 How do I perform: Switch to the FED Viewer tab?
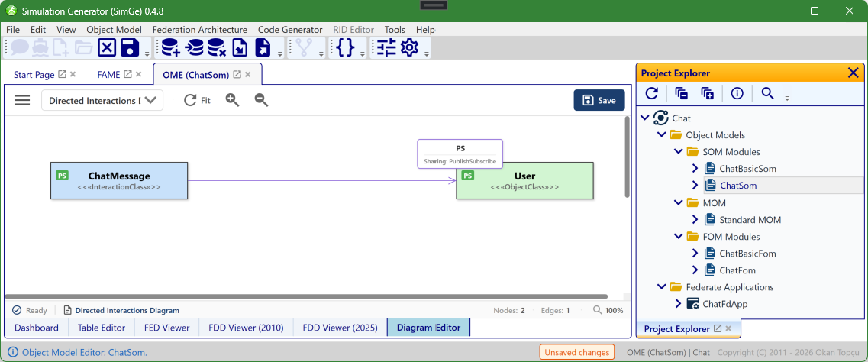click(167, 328)
